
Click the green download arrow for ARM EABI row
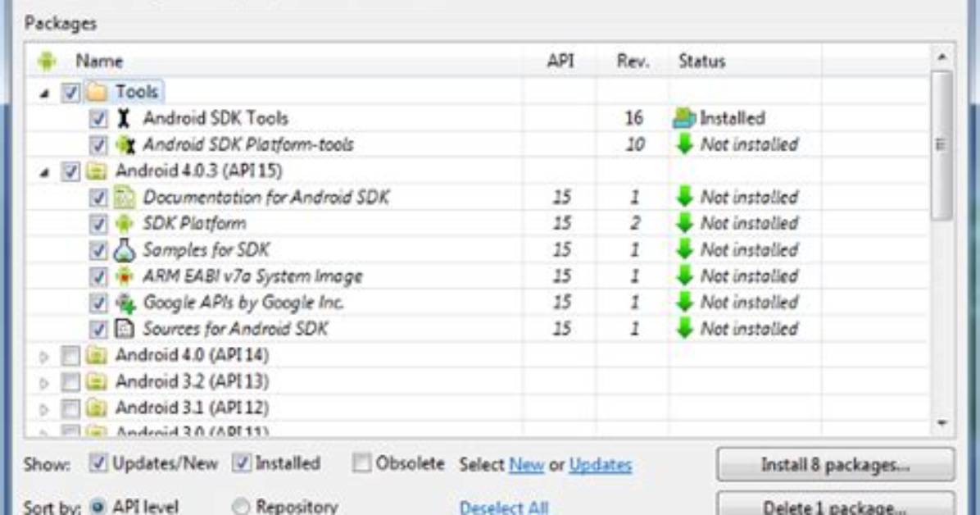(x=685, y=276)
